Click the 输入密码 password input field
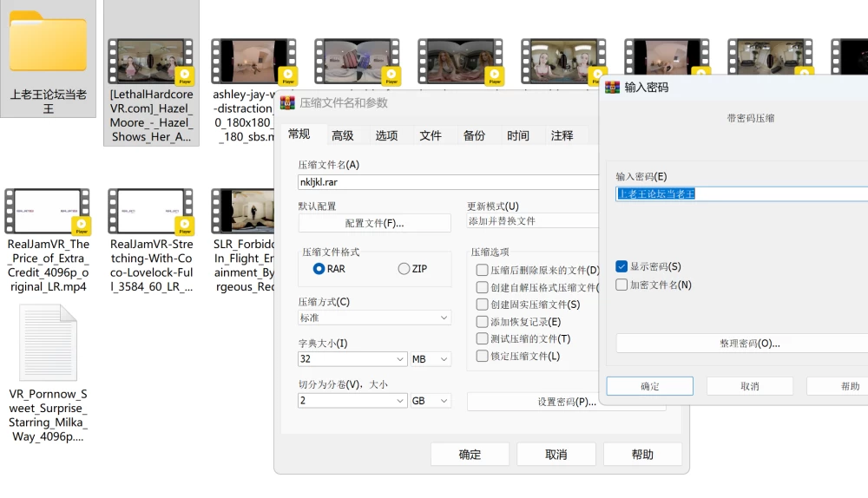This screenshot has width=868, height=498. click(742, 193)
